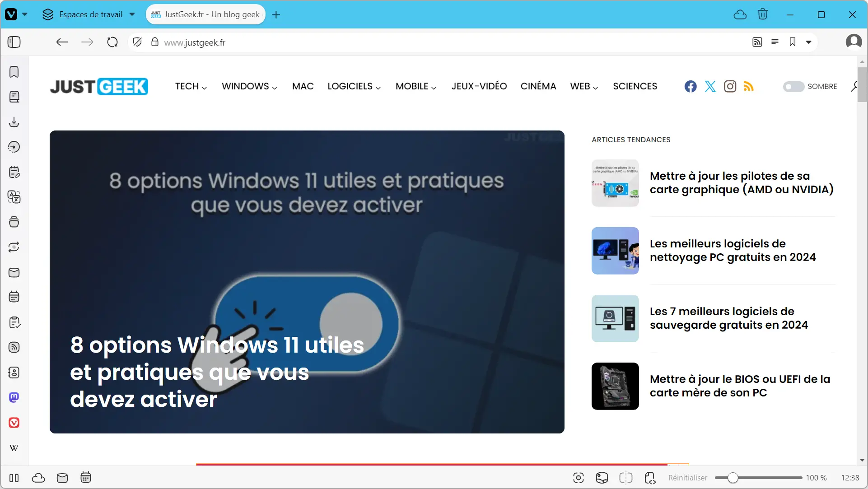Image resolution: width=868 pixels, height=489 pixels.
Task: Open the Notes panel in sidebar
Action: 14,172
